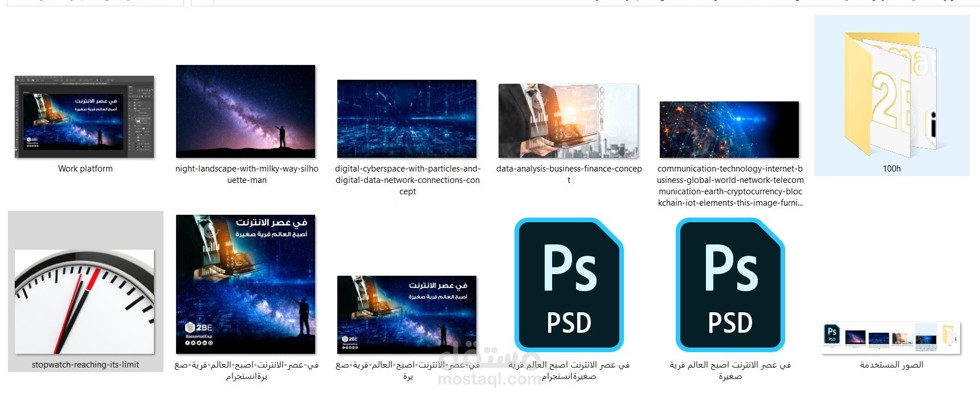Select the digital cyberspace particles image thumbnail
Image resolution: width=980 pixels, height=396 pixels.
pos(407,119)
